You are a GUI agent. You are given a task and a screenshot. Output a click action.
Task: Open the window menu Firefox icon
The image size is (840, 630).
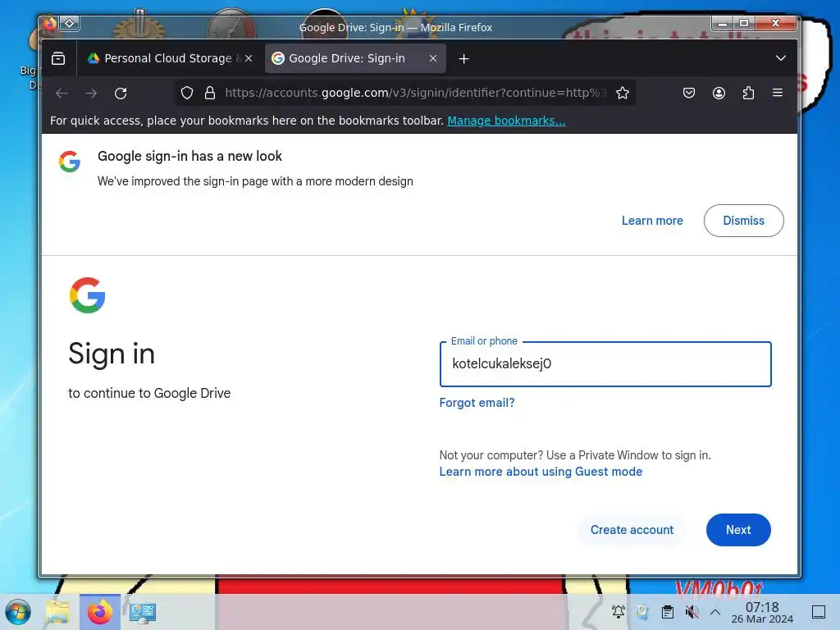coord(50,24)
